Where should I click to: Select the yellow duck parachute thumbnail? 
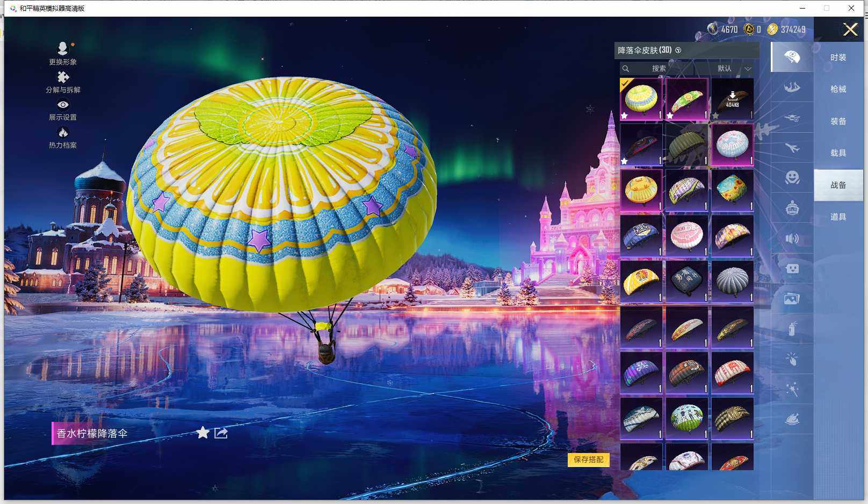(641, 190)
